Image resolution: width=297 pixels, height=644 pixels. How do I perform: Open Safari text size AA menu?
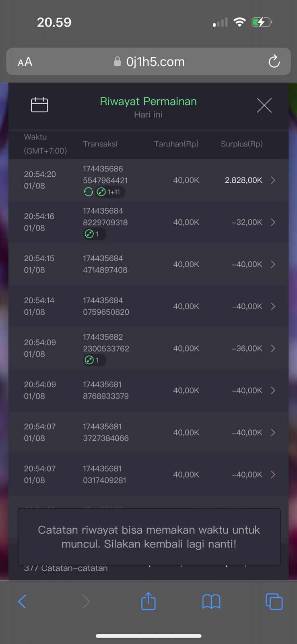coord(25,62)
